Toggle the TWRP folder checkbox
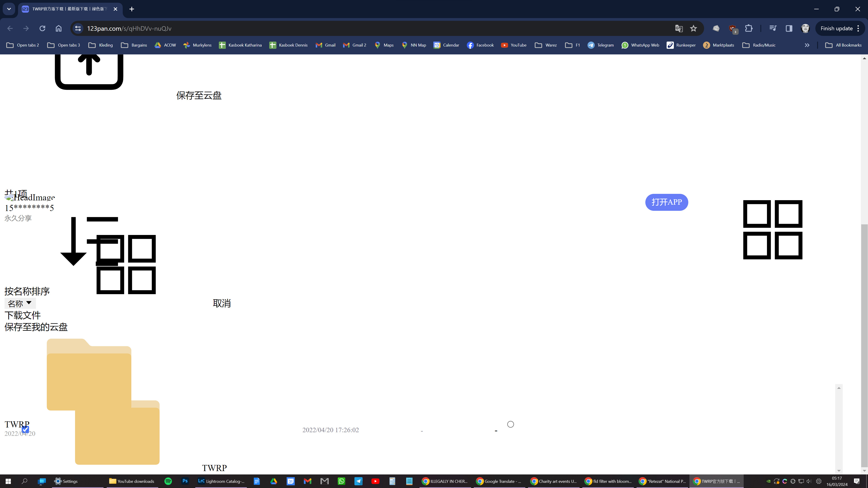The width and height of the screenshot is (868, 488). tap(25, 429)
